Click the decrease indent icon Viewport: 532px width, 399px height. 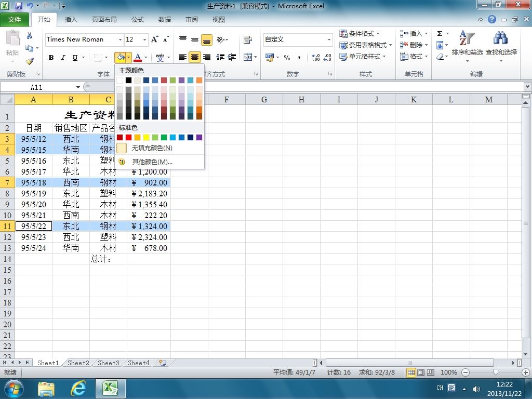(220, 57)
